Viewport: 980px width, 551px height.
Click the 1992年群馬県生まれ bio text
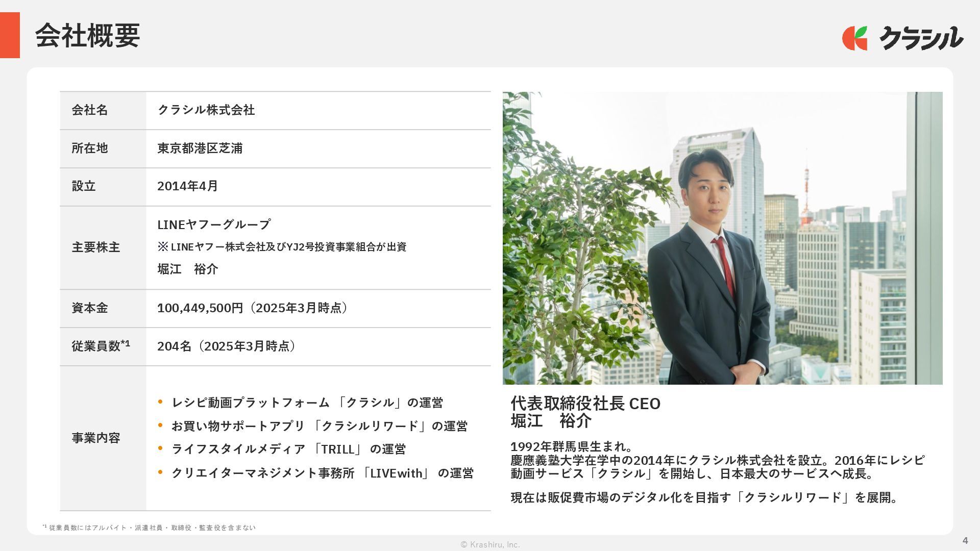tap(572, 447)
